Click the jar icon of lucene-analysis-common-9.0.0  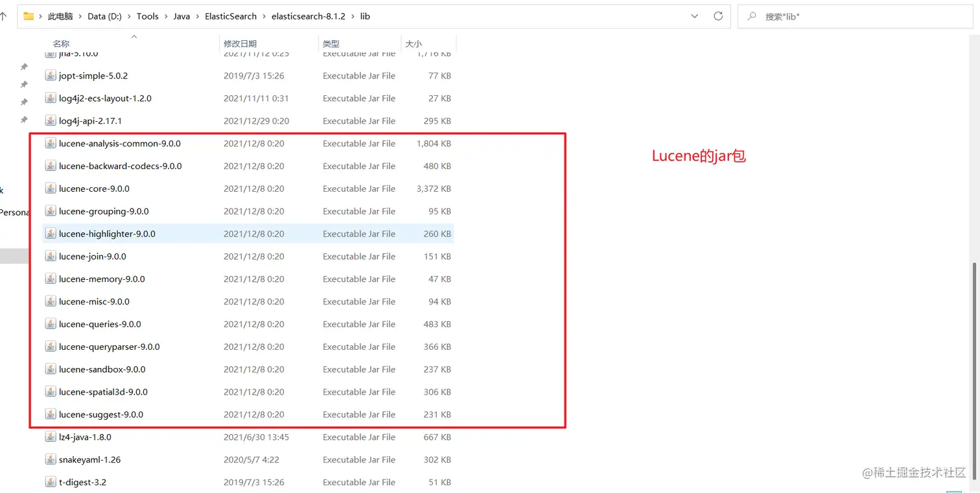51,144
